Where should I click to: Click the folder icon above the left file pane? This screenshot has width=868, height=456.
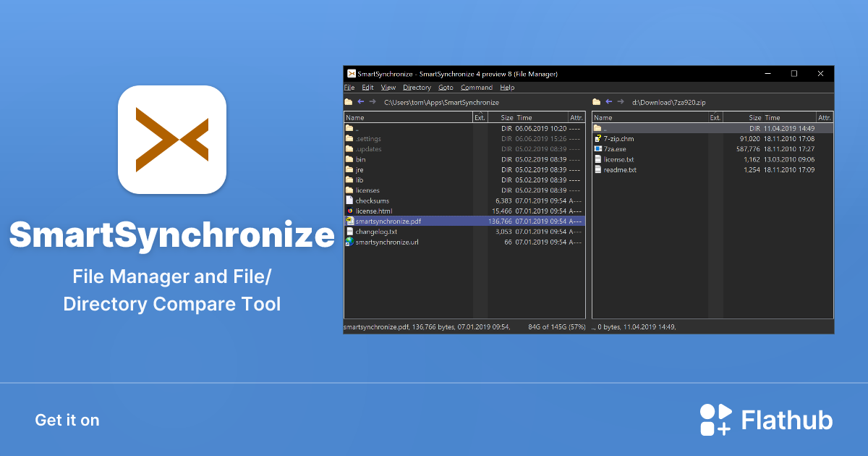(x=348, y=102)
